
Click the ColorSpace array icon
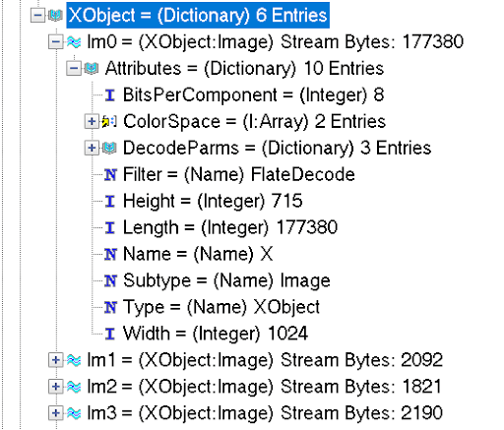click(109, 121)
